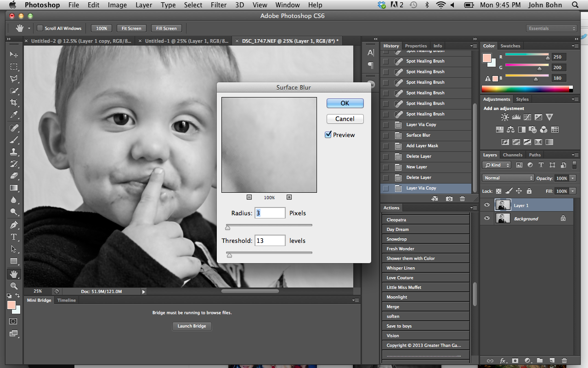The width and height of the screenshot is (588, 368).
Task: Click the foreground color swatch in Color panel
Action: pos(486,58)
